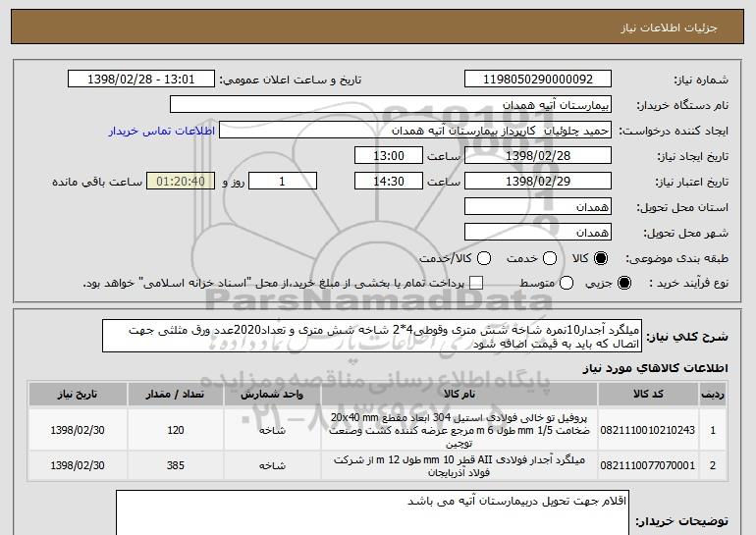This screenshot has height=535, width=756.
Task: Click the واحد شمارش column header
Action: (x=272, y=395)
